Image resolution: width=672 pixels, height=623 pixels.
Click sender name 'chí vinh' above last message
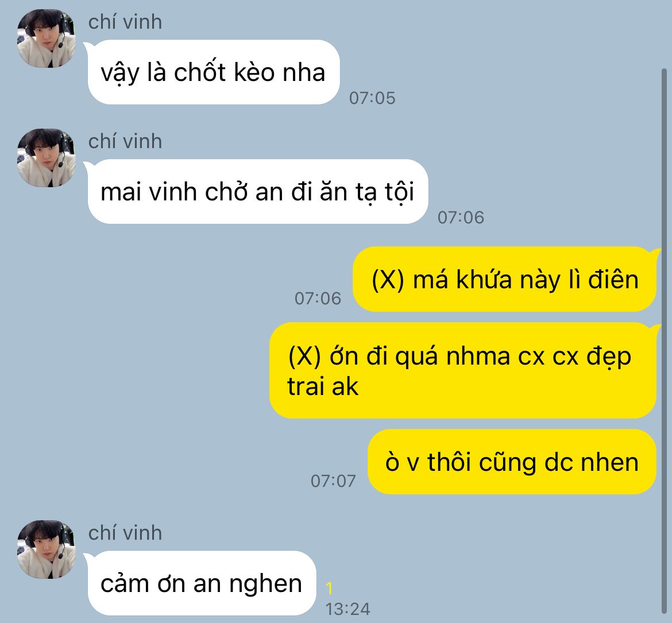(125, 533)
